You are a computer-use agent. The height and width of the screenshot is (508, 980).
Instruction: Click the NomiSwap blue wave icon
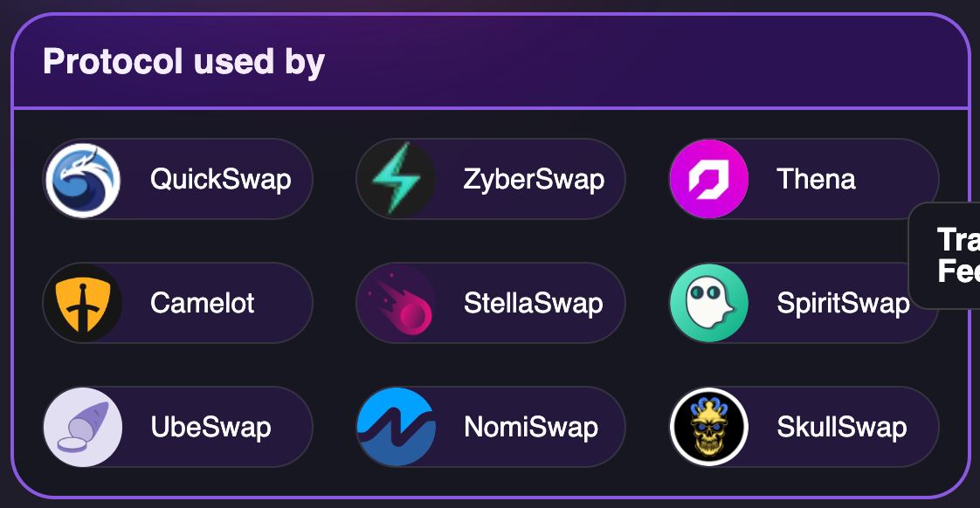tap(397, 427)
